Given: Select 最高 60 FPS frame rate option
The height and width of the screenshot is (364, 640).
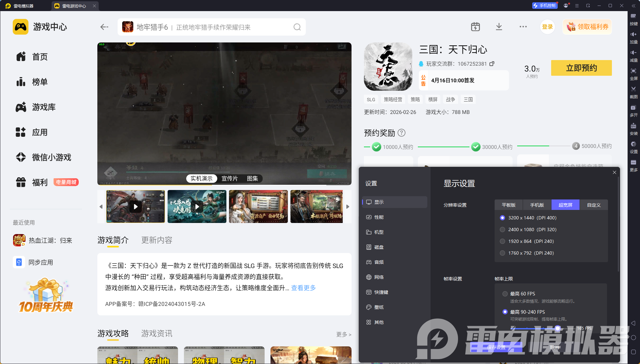Looking at the screenshot, I should 505,294.
